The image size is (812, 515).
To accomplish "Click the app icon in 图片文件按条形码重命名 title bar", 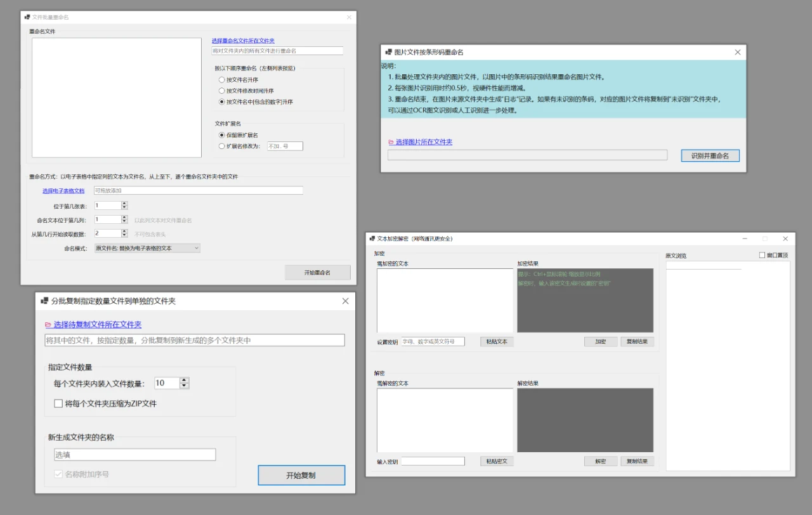I will coord(388,52).
